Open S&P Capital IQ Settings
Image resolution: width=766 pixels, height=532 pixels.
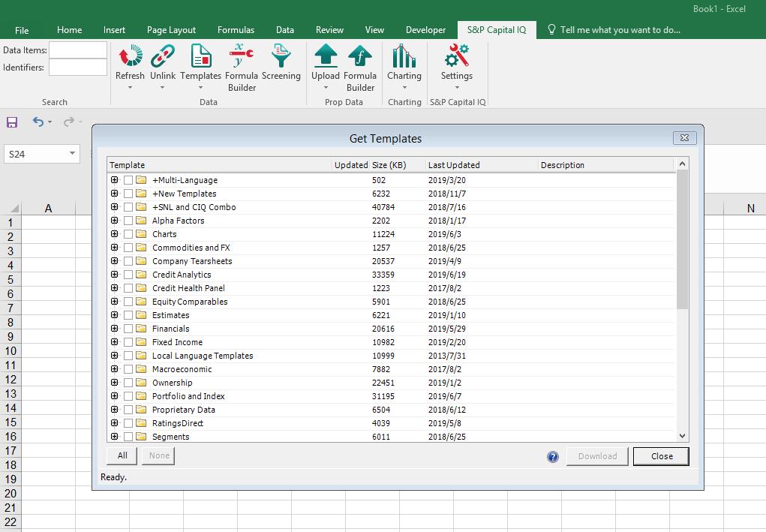(456, 57)
